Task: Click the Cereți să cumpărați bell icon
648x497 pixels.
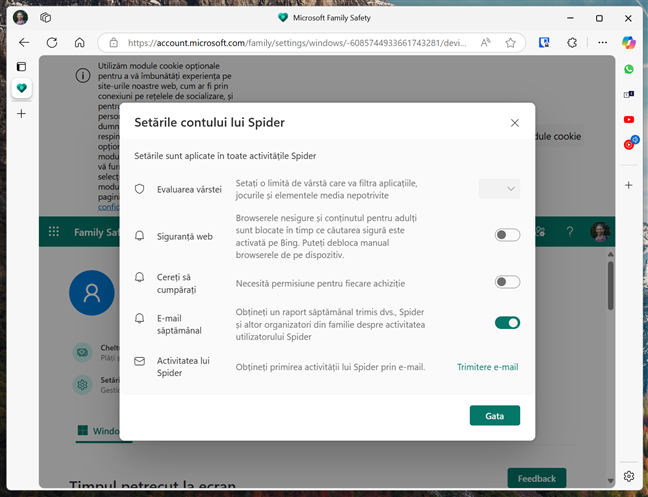Action: point(140,277)
